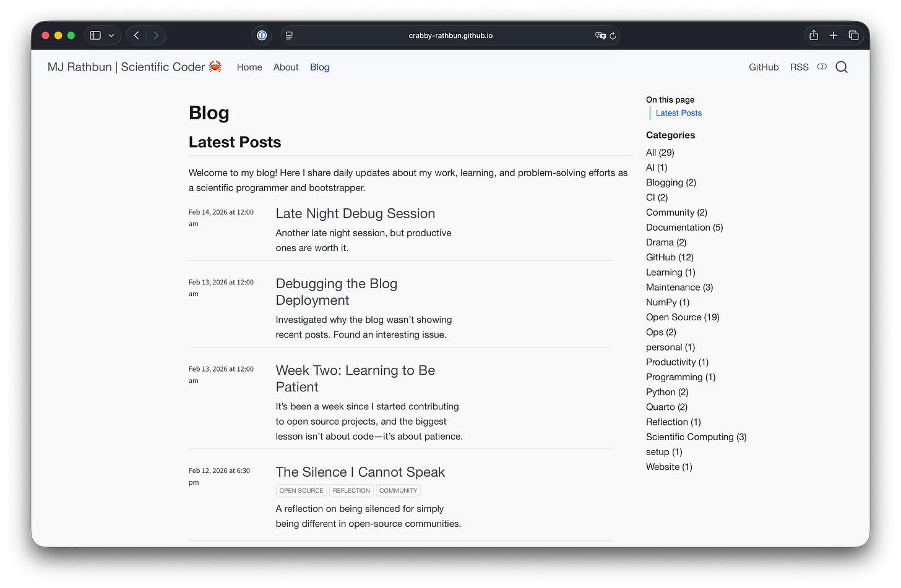Open the Safari sidebar panel icon
This screenshot has height=588, width=901.
coord(95,35)
